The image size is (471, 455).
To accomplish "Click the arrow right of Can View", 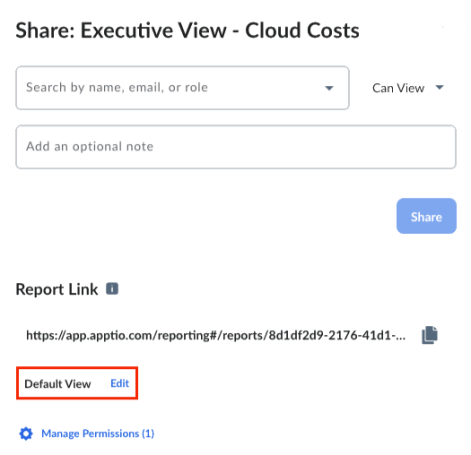I will (440, 87).
